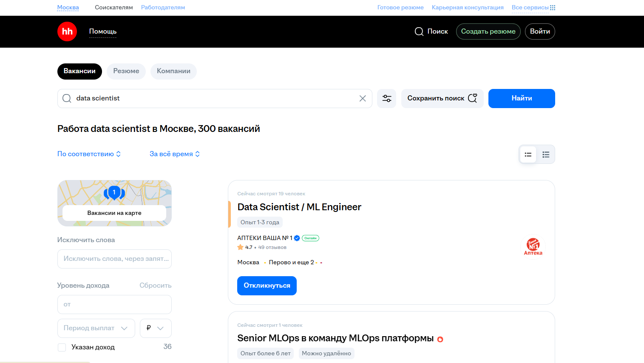Switch to the 'Резюме' tab
This screenshot has height=363, width=644.
126,71
